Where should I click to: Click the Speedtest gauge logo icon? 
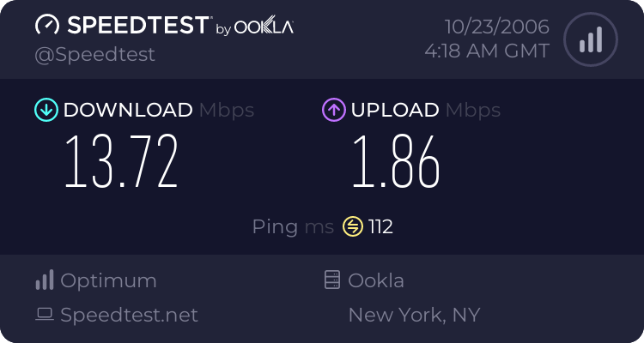pyautogui.click(x=46, y=25)
